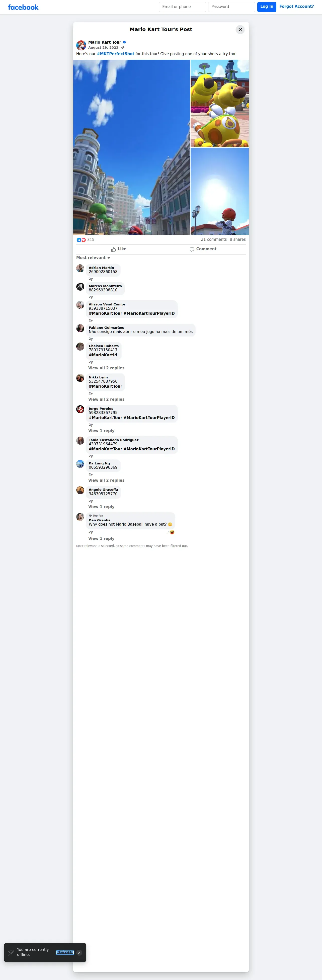Image resolution: width=322 pixels, height=980 pixels.
Task: Click the #MKTPerfectShot hashtag link
Action: (x=116, y=54)
